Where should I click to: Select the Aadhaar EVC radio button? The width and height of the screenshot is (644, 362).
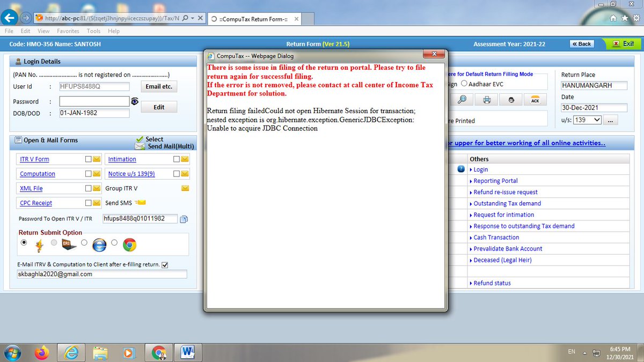pos(465,84)
